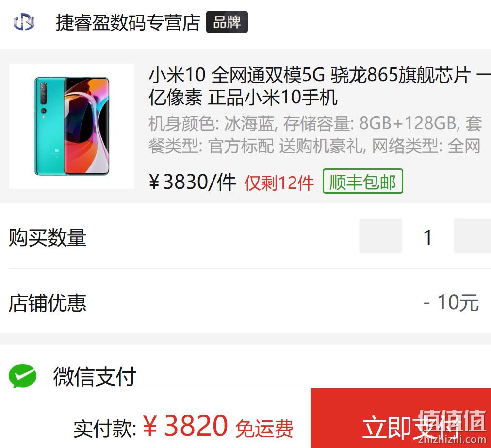Increase the purchase quantity
Viewport: 491px width, 448px height.
(473, 236)
